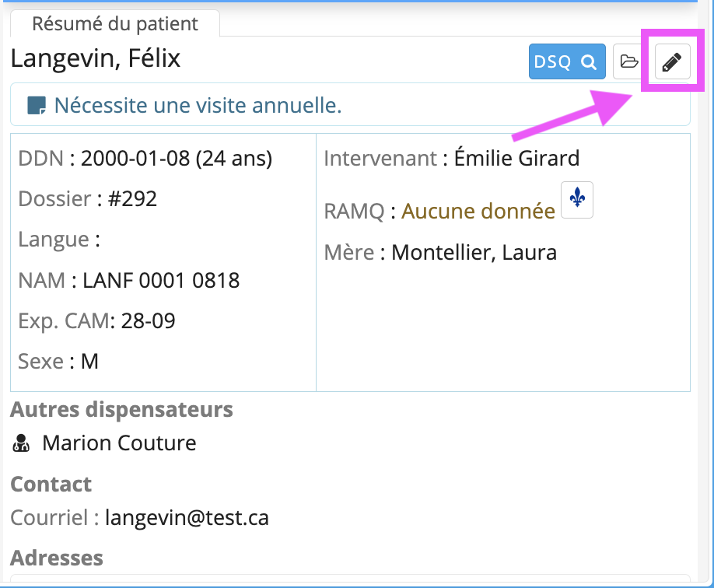Click the date of birth 2000-01-08
The image size is (714, 588).
[135, 158]
